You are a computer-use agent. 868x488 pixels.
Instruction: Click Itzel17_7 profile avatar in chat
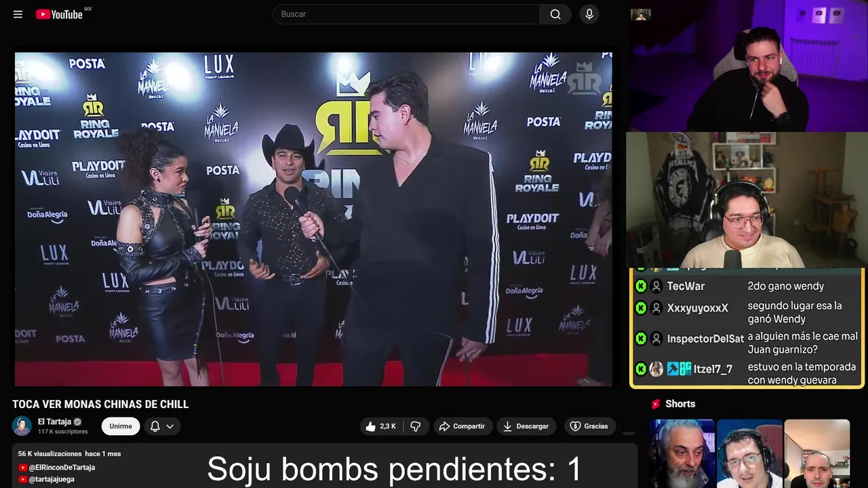(x=656, y=369)
